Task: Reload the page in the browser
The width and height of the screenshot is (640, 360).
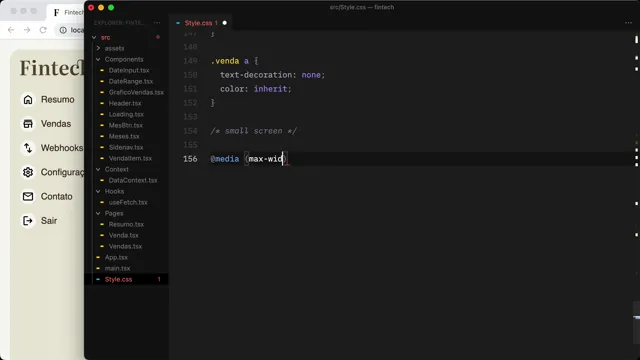Action: [x=43, y=30]
